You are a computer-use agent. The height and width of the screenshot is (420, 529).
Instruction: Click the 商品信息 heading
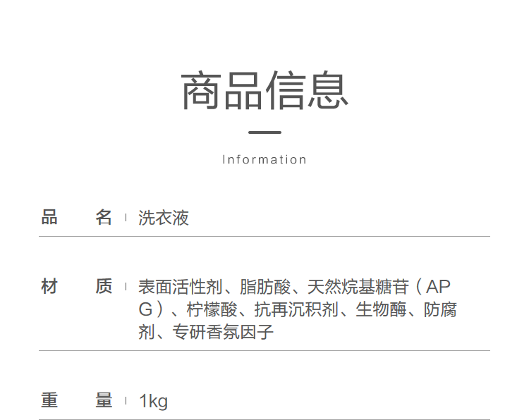264,92
